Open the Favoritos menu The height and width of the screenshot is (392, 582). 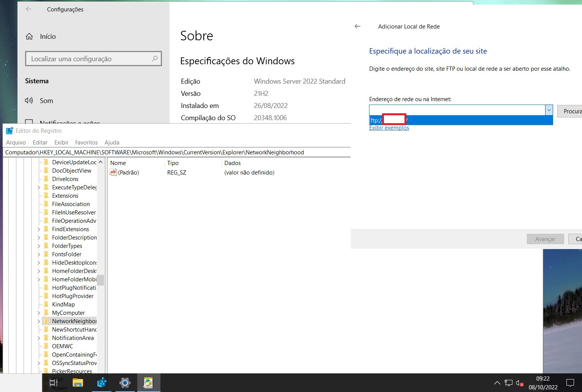(86, 143)
